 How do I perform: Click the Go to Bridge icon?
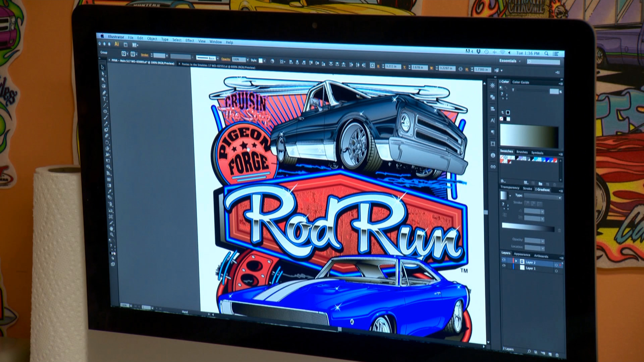tap(125, 45)
